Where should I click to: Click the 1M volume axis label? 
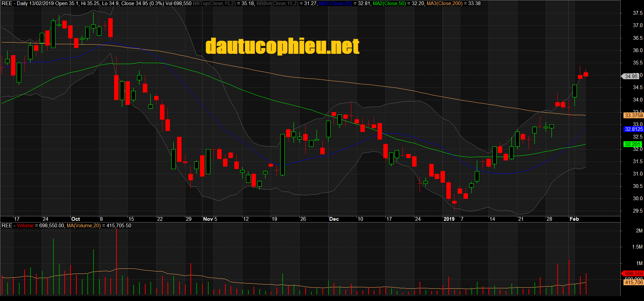pyautogui.click(x=639, y=263)
